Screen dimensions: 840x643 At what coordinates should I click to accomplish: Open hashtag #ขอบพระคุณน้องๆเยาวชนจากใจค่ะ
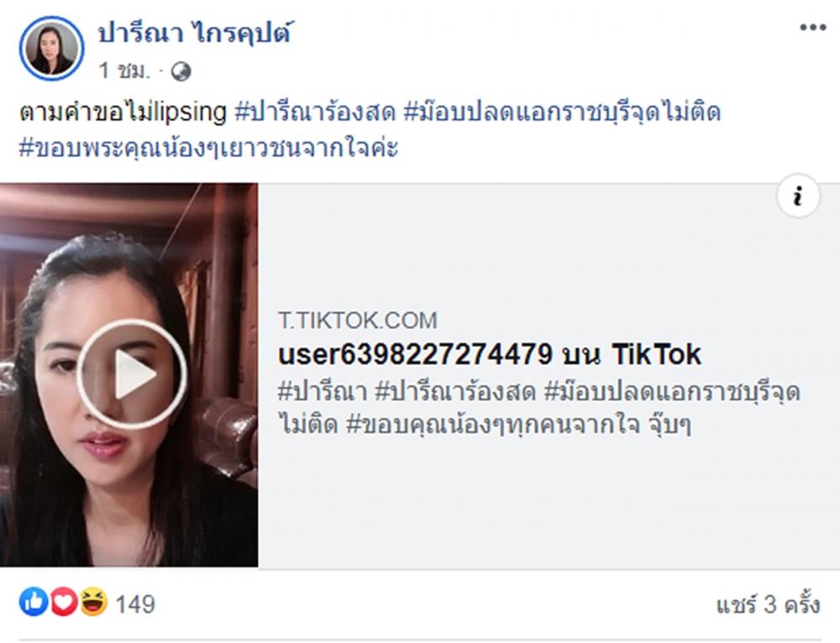pyautogui.click(x=208, y=148)
